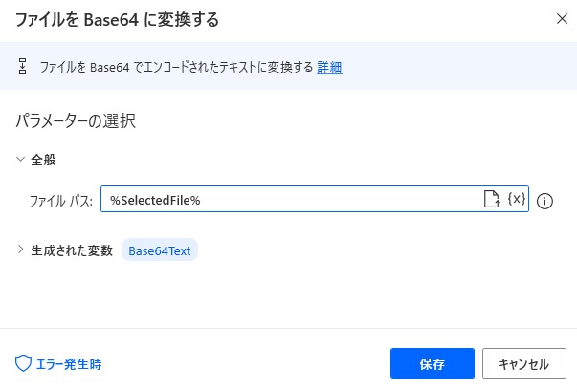Click the file browse icon in ファイル パス field
This screenshot has width=577, height=392.
pos(492,199)
